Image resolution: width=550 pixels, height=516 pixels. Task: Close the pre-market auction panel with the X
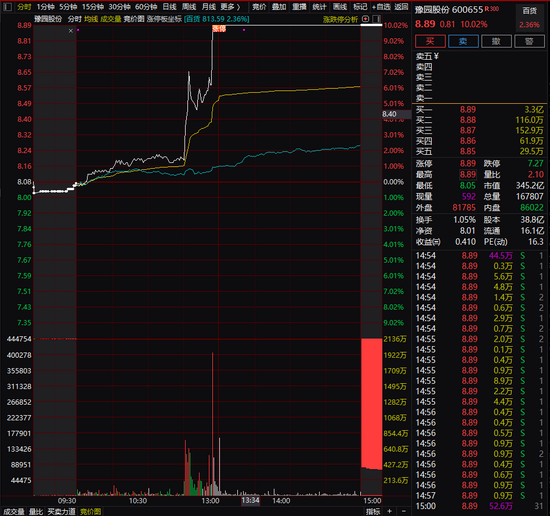(x=71, y=31)
